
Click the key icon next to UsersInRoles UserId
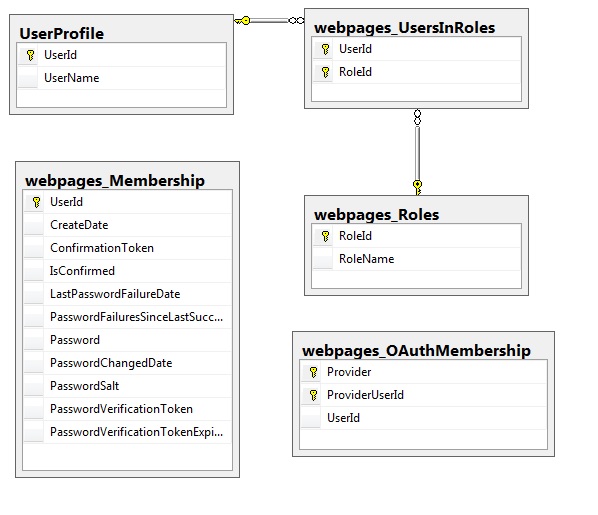coord(325,49)
